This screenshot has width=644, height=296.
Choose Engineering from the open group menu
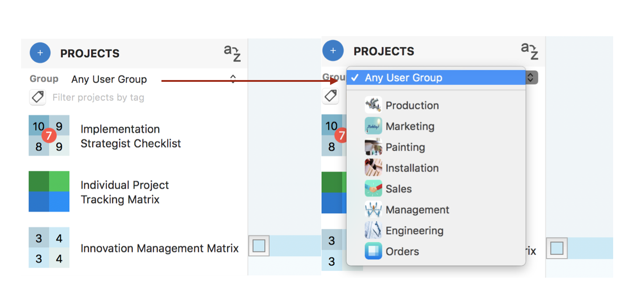414,230
